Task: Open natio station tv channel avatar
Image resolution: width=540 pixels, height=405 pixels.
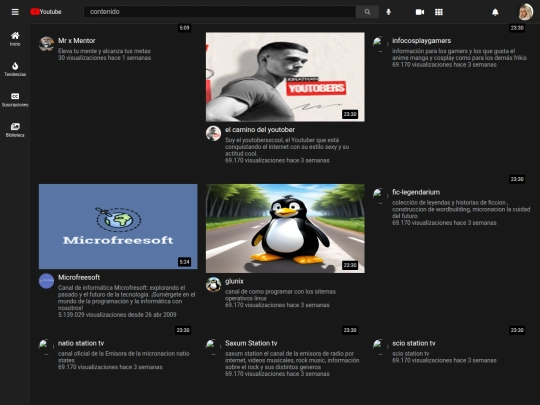Action: pos(46,347)
